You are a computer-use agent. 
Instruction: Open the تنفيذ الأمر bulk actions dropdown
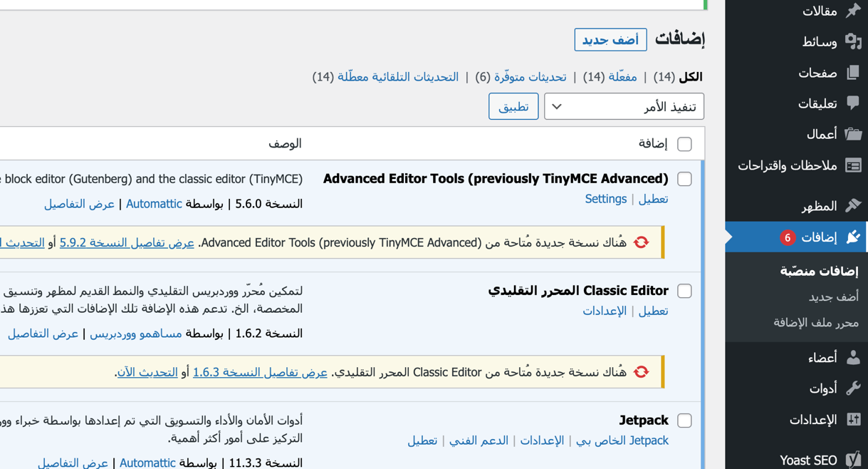pyautogui.click(x=624, y=107)
